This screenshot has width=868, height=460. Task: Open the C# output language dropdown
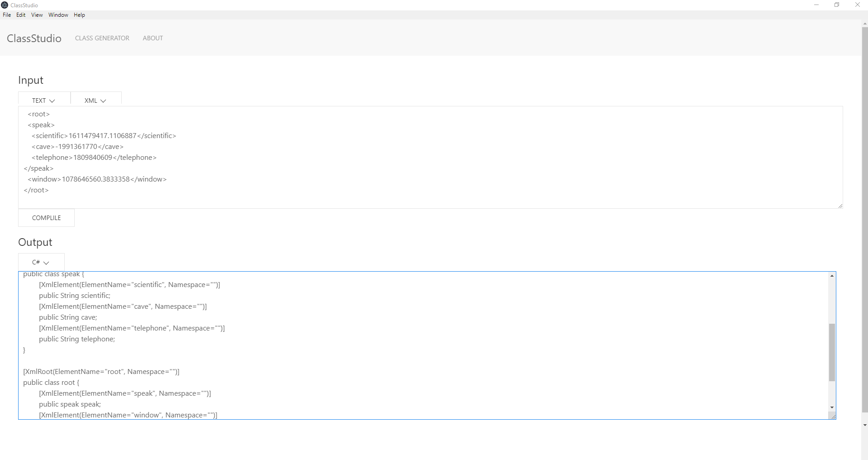[41, 263]
